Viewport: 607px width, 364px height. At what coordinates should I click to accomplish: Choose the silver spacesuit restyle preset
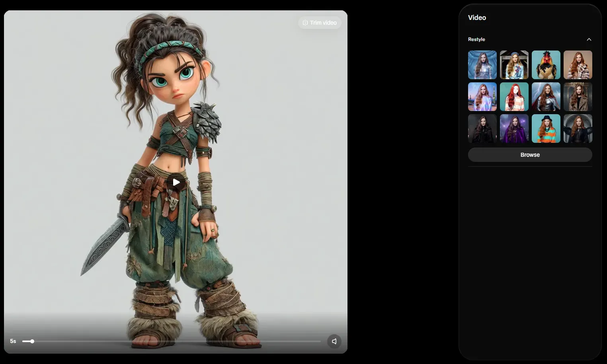(x=482, y=65)
